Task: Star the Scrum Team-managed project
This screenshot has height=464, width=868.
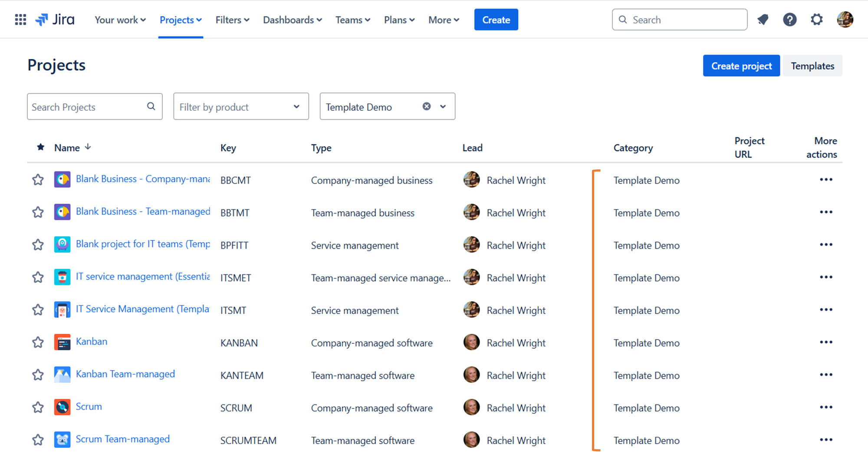Action: point(38,439)
